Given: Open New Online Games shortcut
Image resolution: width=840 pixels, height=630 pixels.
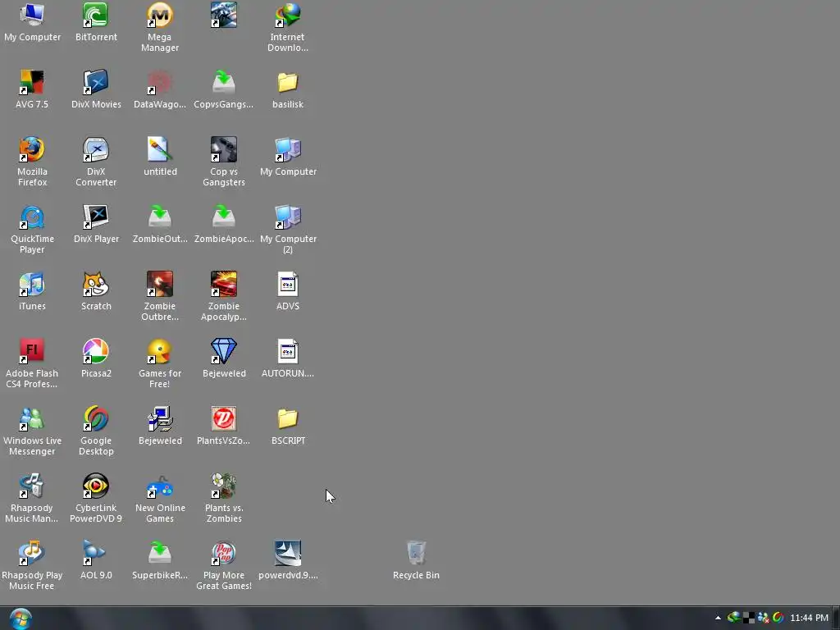Looking at the screenshot, I should (x=160, y=498).
